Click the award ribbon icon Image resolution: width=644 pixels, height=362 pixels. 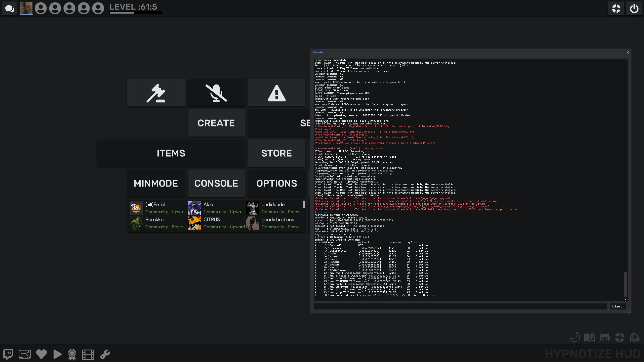72,354
